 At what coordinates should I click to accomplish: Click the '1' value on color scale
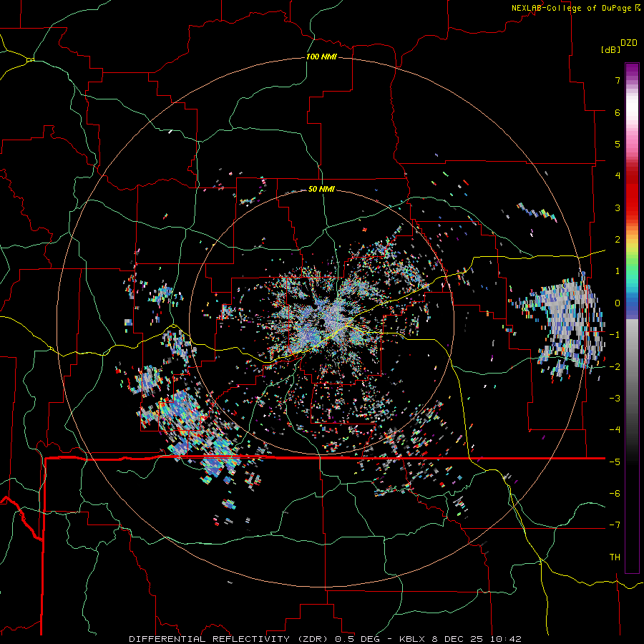[618, 271]
